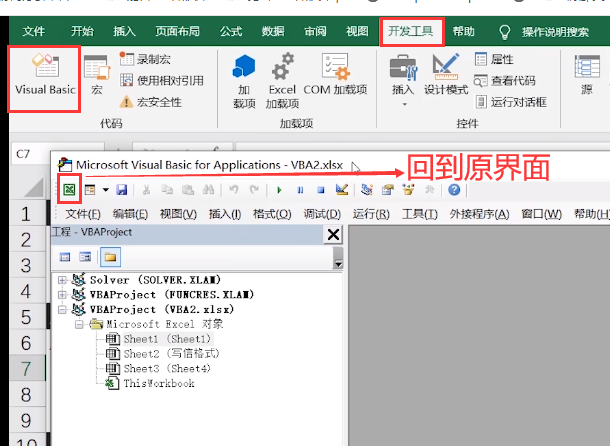Expand the VBAProject (FUNCRES.XLAM) node
The height and width of the screenshot is (446, 610).
[62, 295]
